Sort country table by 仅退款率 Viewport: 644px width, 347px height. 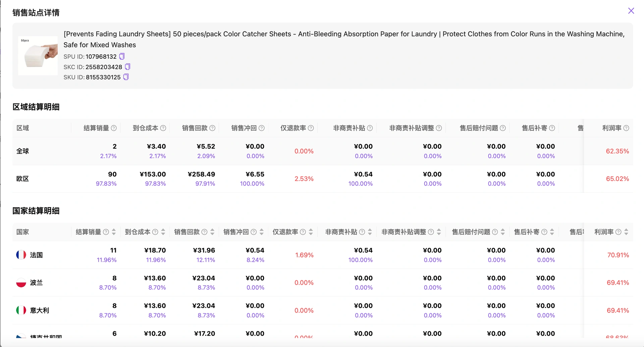pos(311,232)
